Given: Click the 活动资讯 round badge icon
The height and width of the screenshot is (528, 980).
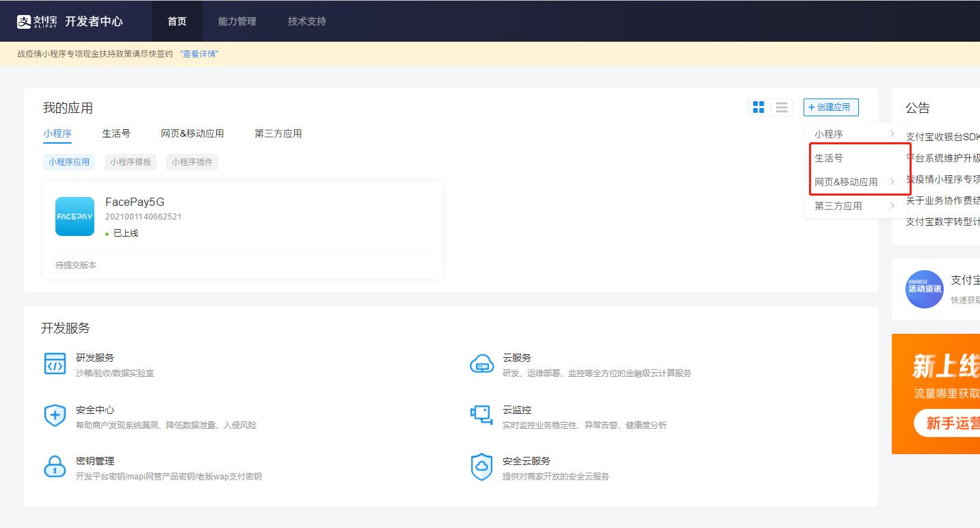Looking at the screenshot, I should pos(925,289).
